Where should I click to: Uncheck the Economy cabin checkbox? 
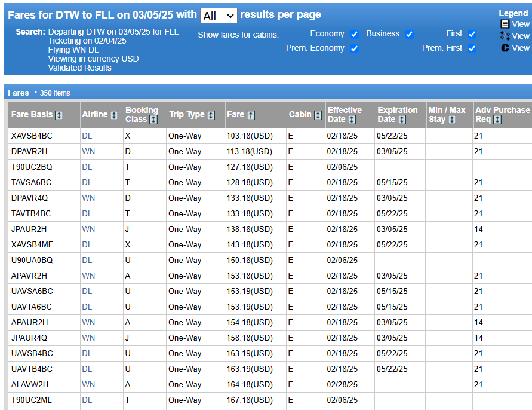354,34
